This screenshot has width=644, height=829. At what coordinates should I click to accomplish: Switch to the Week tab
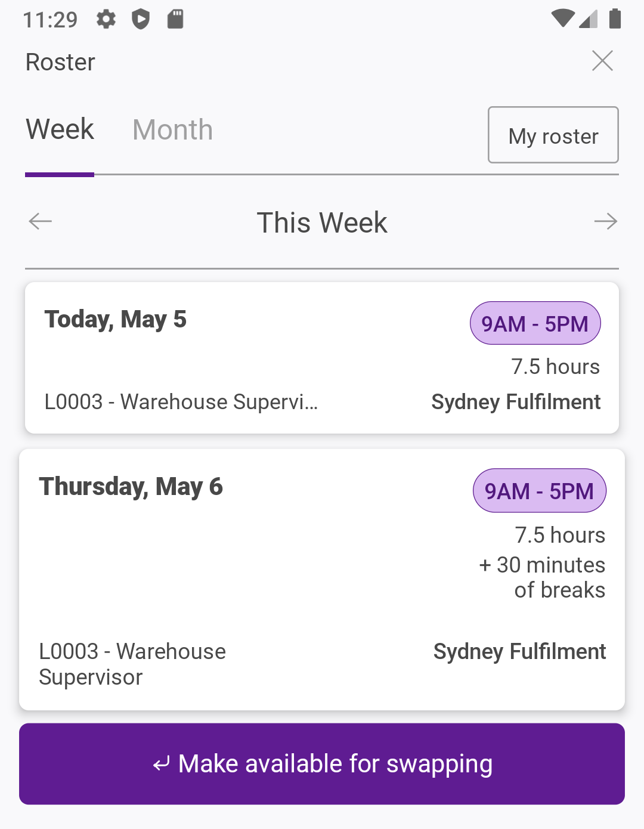point(60,129)
